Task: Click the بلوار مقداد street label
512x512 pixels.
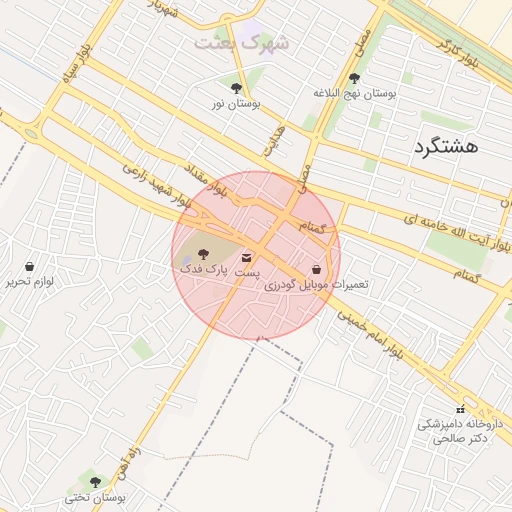Action: click(x=206, y=180)
